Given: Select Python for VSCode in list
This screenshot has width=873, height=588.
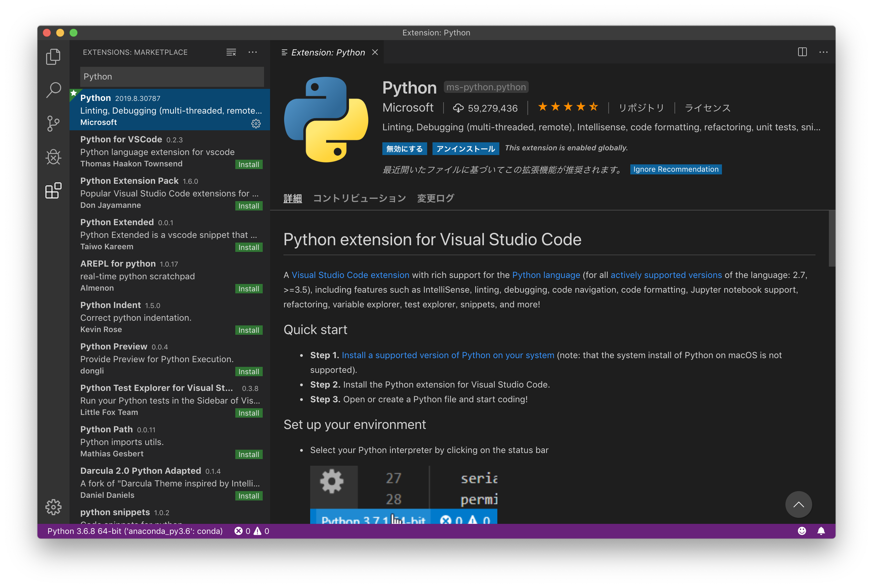Looking at the screenshot, I should [169, 151].
